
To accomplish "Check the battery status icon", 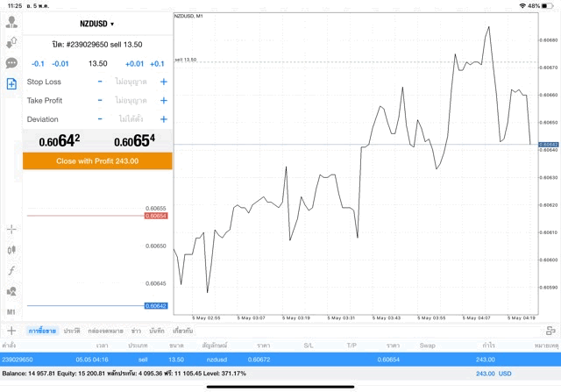I will coord(547,6).
